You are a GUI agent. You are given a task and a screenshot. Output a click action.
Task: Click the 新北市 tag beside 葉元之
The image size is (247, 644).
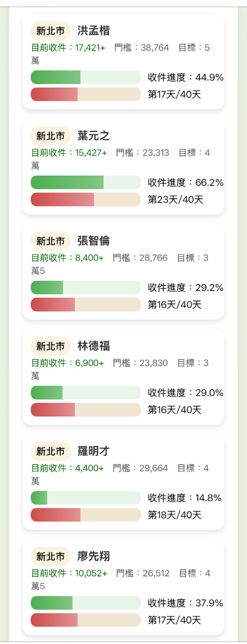(x=50, y=136)
